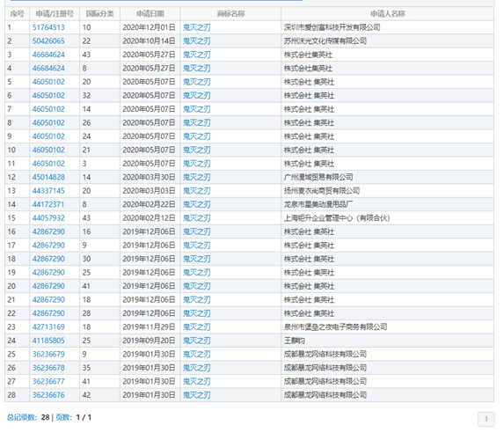
Task: Select date 2020年12月01日
Action: point(149,27)
